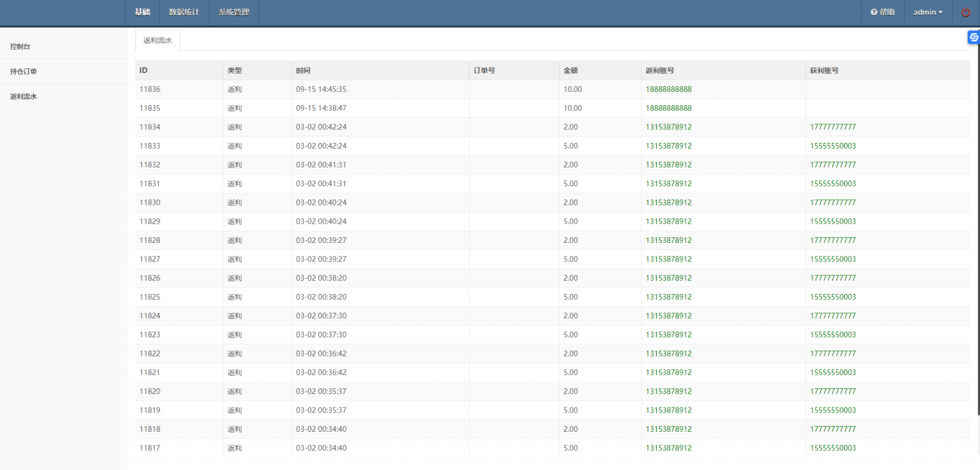Click profit account 15555550003 in row 11817
Screen dimensions: 980x470
click(833, 448)
